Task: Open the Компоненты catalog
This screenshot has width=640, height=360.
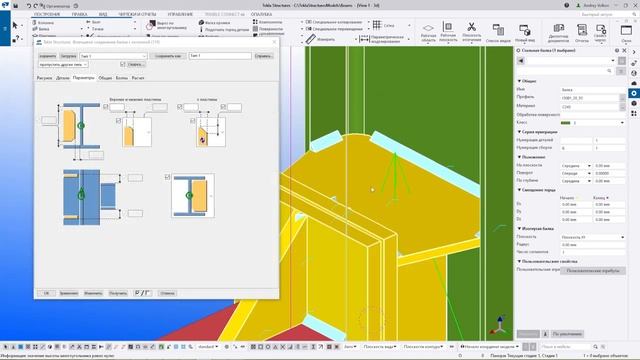Action: coord(267,22)
